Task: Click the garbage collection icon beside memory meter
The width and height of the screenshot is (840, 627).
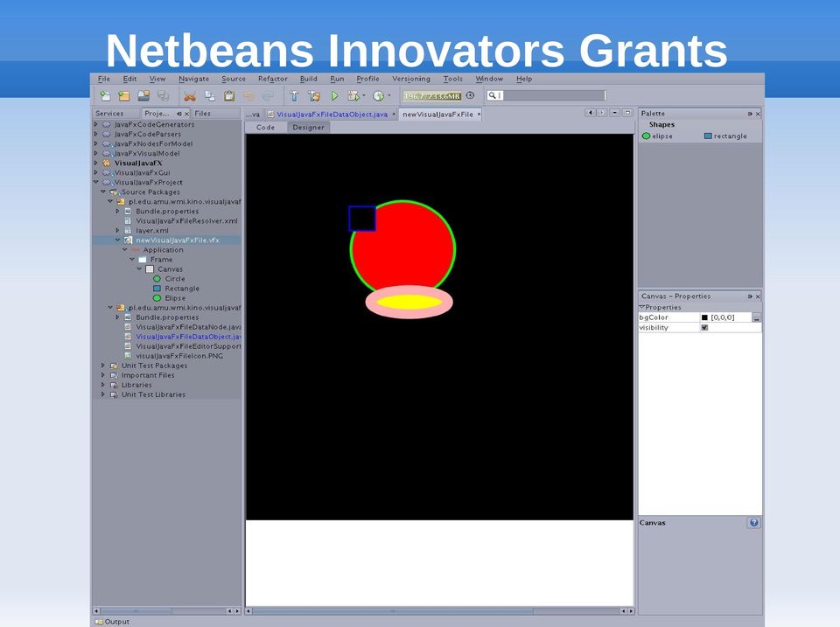Action: (x=471, y=95)
